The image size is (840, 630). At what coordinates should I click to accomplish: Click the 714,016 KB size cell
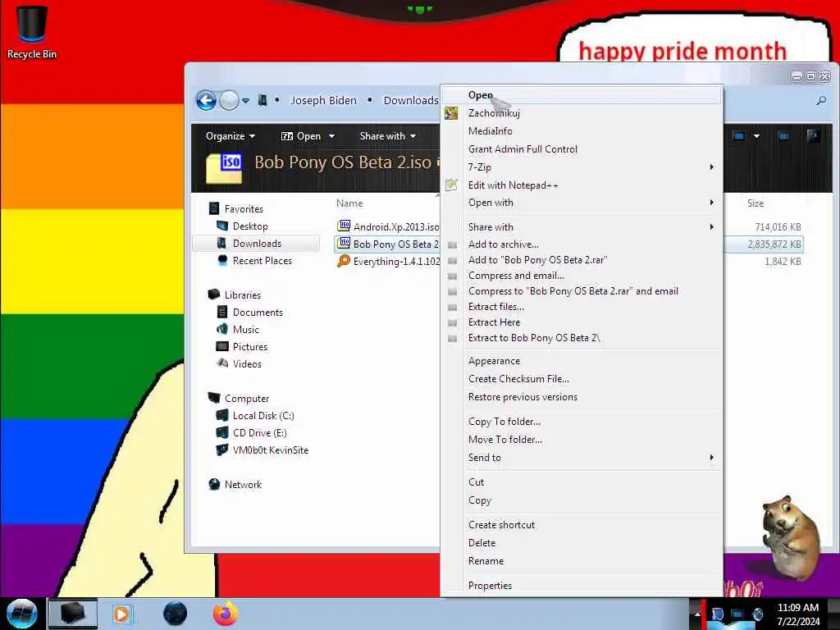point(778,226)
